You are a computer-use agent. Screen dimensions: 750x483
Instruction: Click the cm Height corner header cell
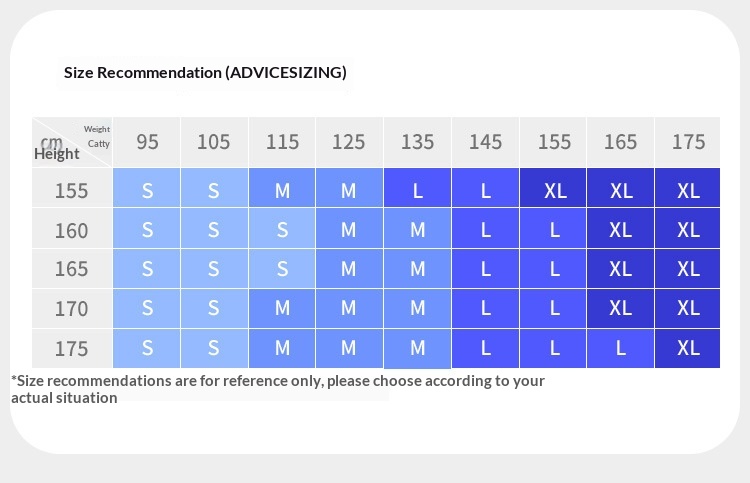click(x=71, y=142)
